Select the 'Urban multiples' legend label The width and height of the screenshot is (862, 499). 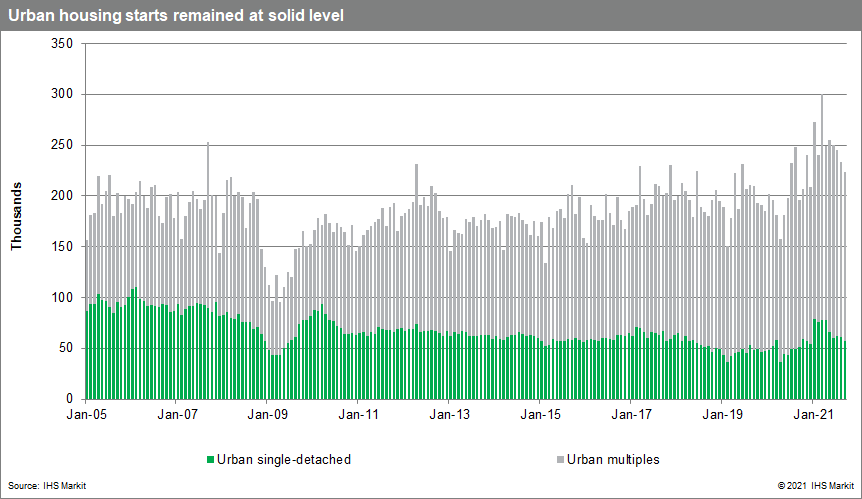coord(613,460)
